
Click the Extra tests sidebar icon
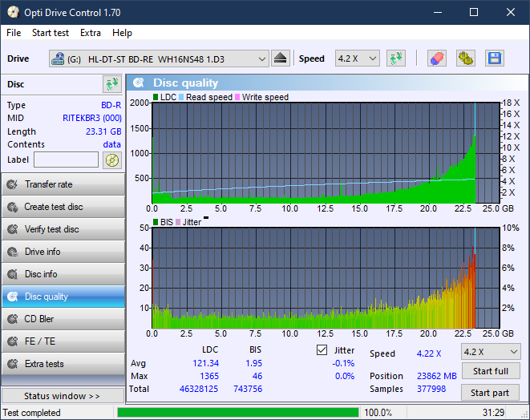[x=13, y=364]
